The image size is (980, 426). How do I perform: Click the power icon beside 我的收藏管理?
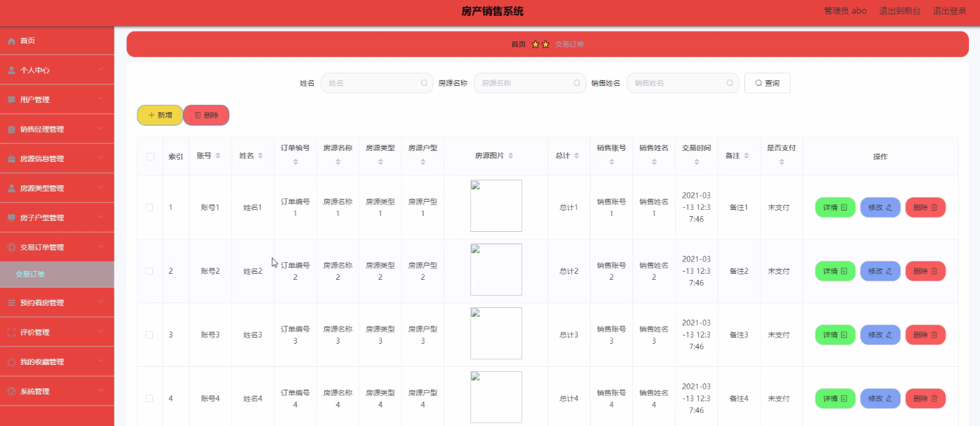(x=11, y=362)
